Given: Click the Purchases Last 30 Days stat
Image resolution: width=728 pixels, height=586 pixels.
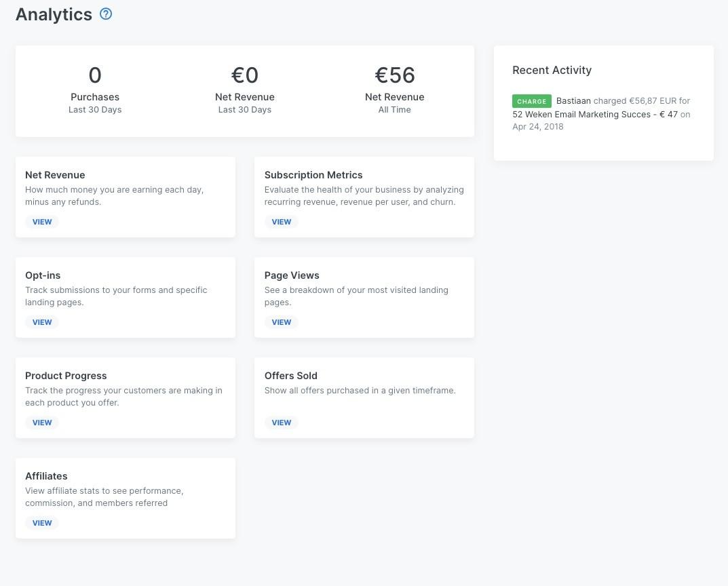Looking at the screenshot, I should [95, 89].
